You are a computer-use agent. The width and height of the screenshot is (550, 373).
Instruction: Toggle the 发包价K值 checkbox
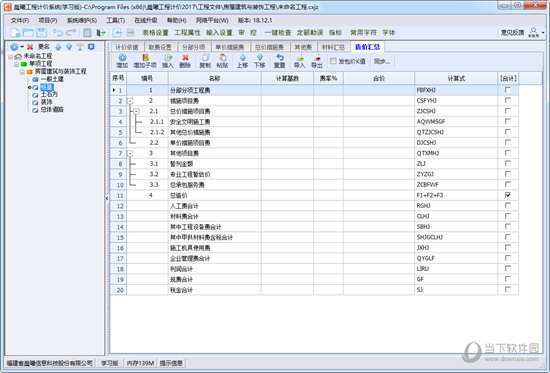(333, 61)
